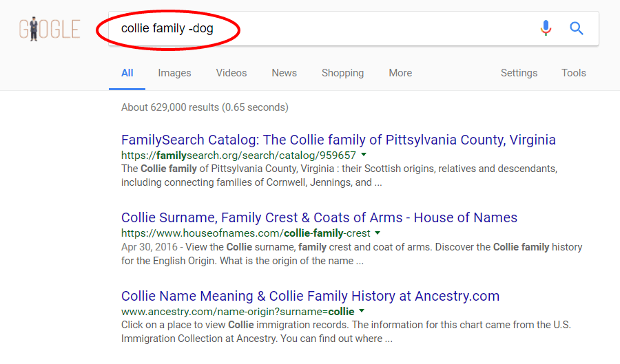Click the familysearch.org green URL text

pos(238,156)
